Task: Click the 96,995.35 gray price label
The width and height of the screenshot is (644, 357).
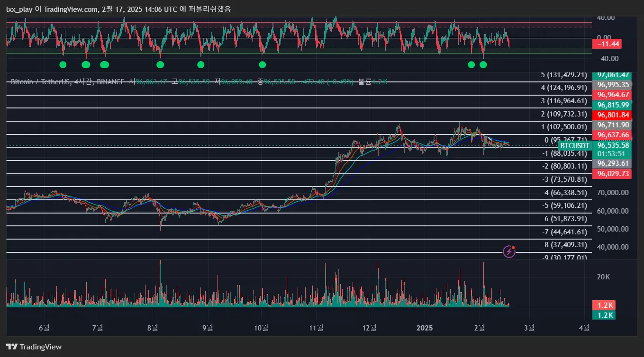Action: (x=613, y=85)
